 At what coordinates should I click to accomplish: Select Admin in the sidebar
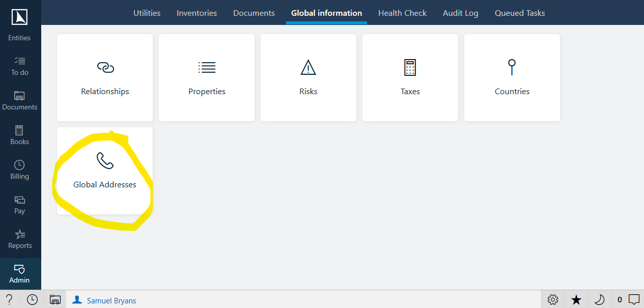pyautogui.click(x=20, y=274)
